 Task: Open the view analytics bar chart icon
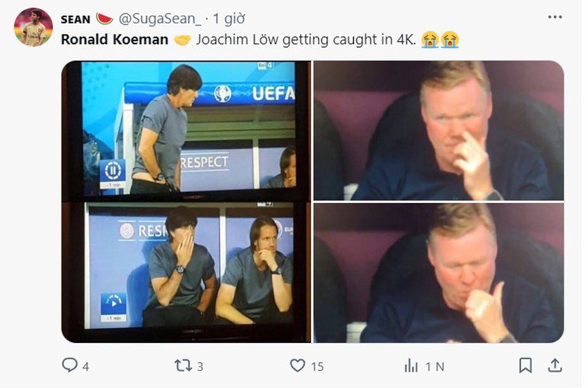(411, 365)
